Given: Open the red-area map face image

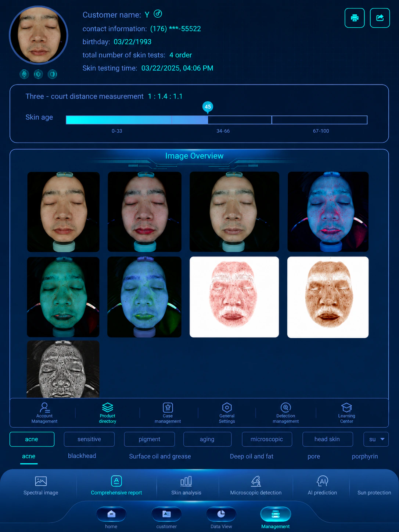Looking at the screenshot, I should click(234, 297).
